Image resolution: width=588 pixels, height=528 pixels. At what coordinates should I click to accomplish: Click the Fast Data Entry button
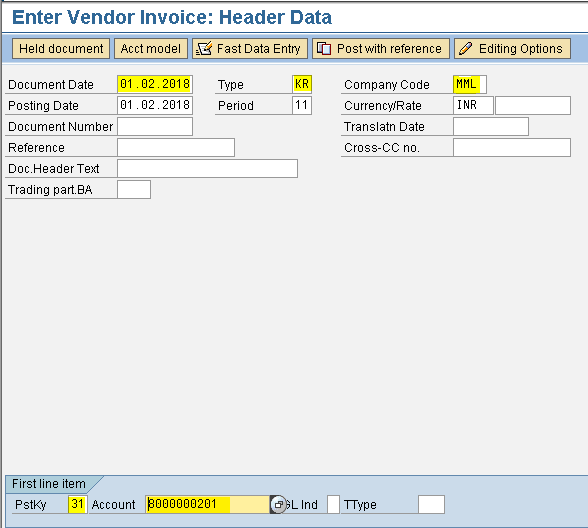[250, 49]
